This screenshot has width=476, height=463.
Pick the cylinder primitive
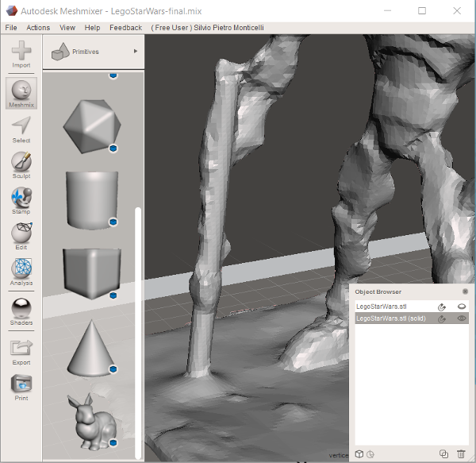[x=92, y=199]
